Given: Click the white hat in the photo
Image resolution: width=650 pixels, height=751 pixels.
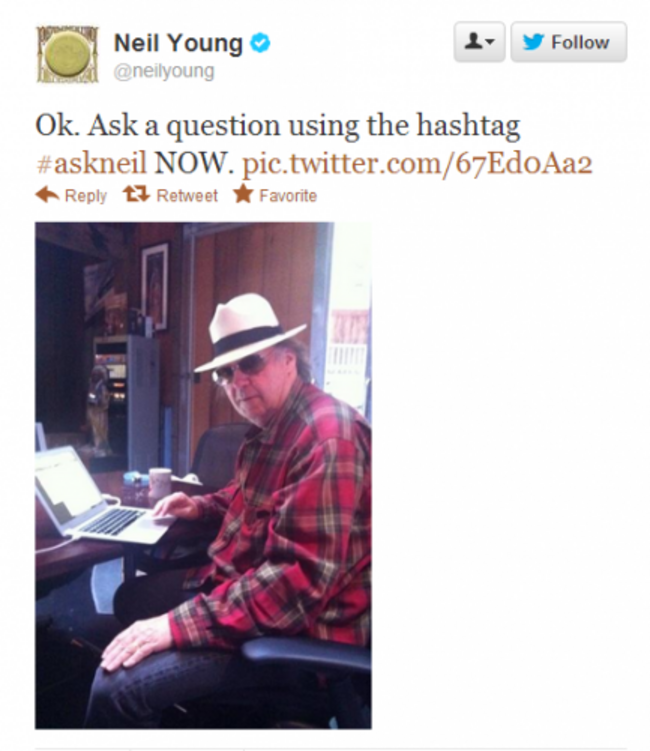Looking at the screenshot, I should (x=248, y=332).
